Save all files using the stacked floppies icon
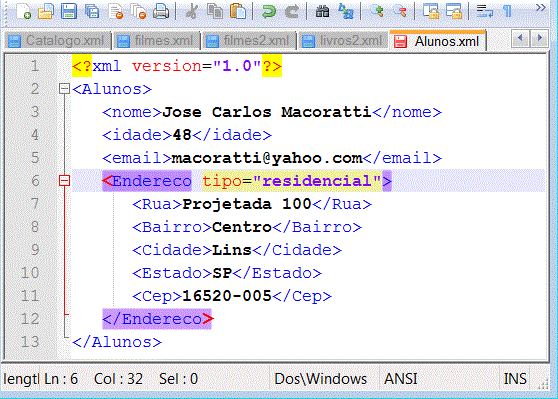 coord(92,11)
